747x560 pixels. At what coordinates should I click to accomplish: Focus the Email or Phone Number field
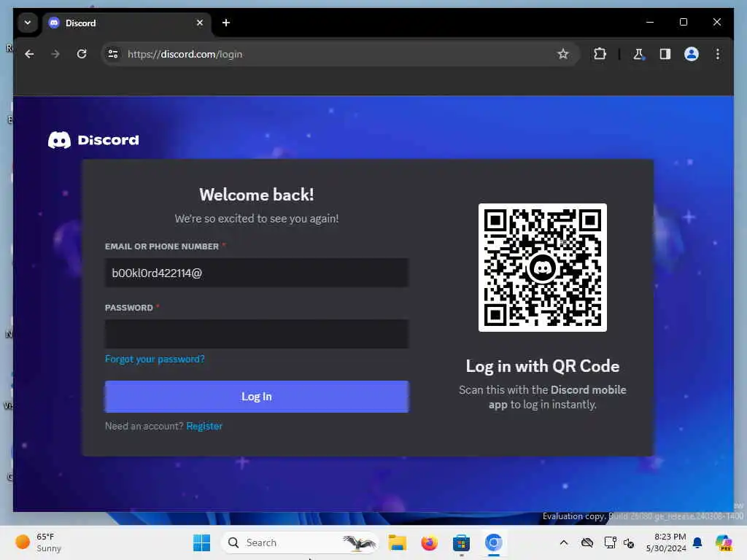pyautogui.click(x=256, y=273)
